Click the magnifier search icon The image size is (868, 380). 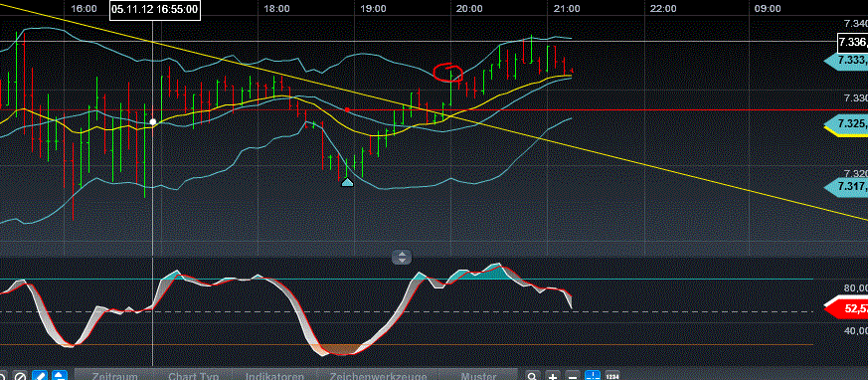click(x=532, y=376)
